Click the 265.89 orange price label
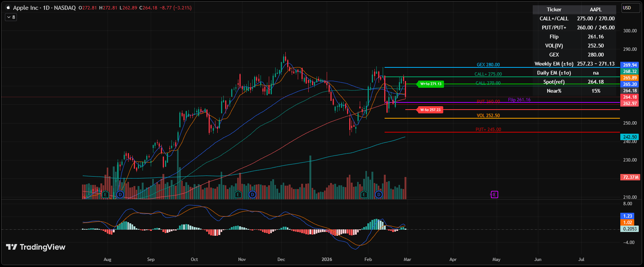644x267 pixels. [630, 78]
